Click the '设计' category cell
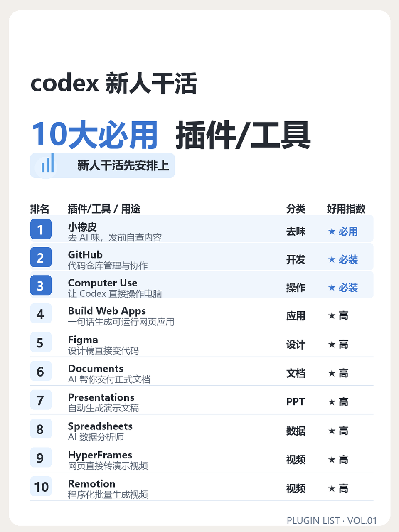The width and height of the screenshot is (399, 532). click(x=296, y=345)
